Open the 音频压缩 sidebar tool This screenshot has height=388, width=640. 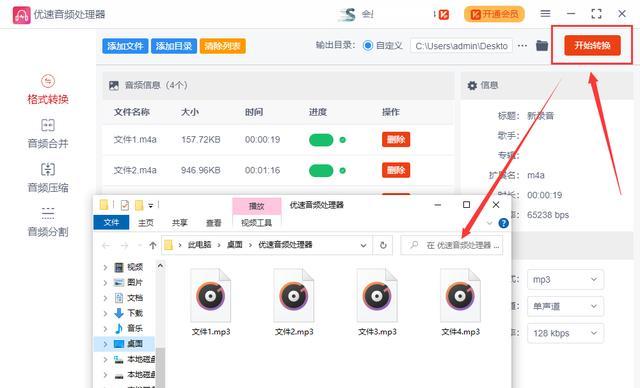click(x=48, y=178)
